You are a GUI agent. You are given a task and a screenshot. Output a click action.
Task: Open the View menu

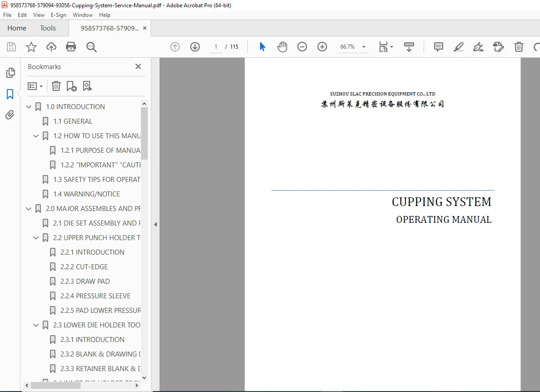tap(39, 15)
